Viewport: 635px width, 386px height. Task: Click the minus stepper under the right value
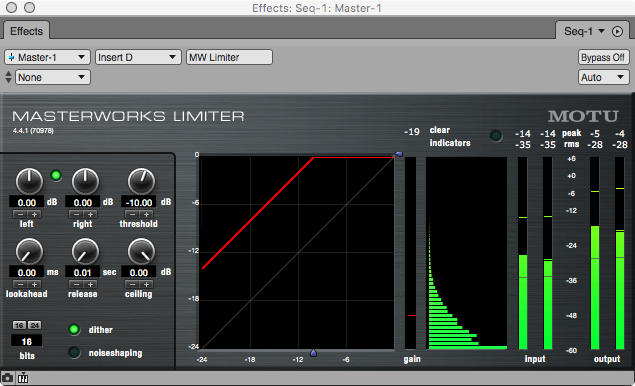76,214
